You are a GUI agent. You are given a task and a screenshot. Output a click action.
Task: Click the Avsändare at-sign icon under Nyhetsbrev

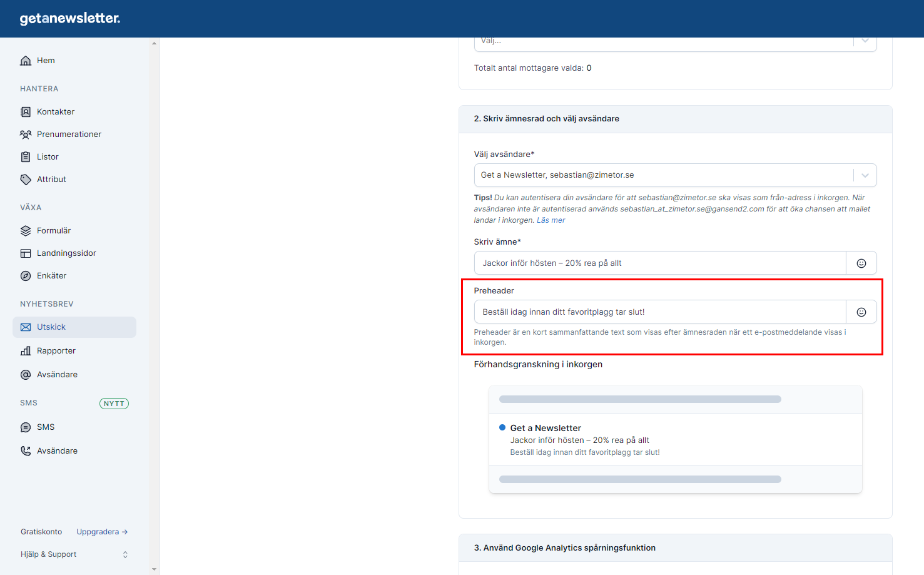(x=26, y=375)
